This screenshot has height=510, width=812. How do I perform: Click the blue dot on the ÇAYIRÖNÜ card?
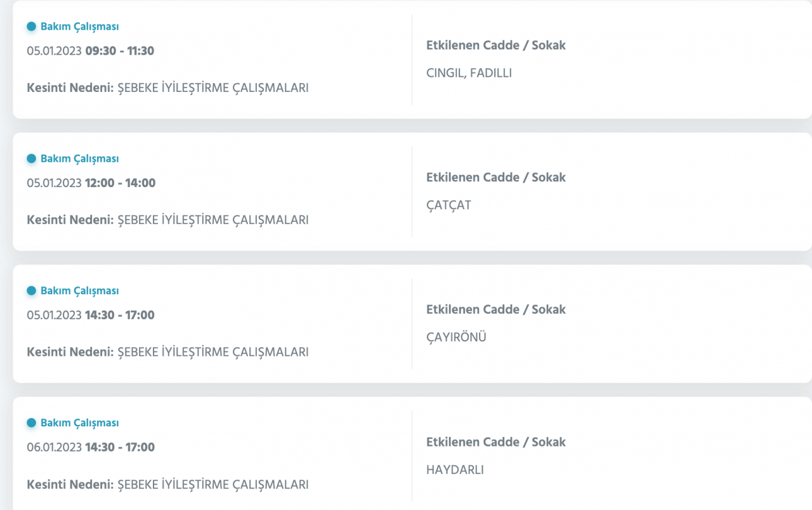point(31,291)
